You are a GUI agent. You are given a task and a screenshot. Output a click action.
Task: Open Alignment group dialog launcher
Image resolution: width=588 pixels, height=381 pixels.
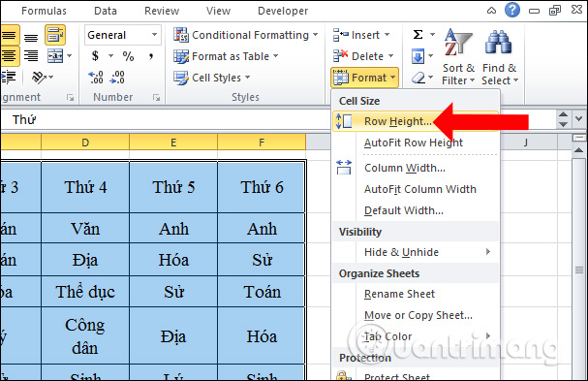[70, 98]
